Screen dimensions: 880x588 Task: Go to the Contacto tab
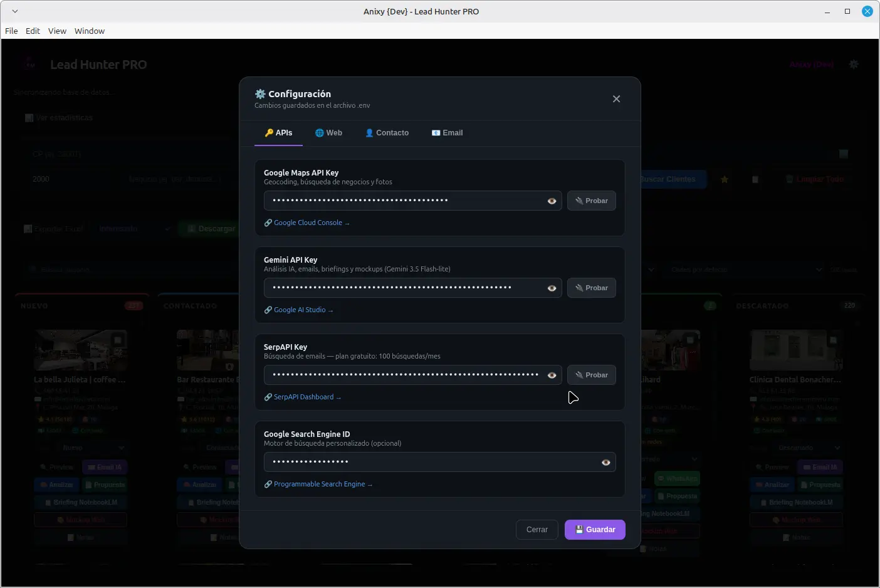[387, 133]
